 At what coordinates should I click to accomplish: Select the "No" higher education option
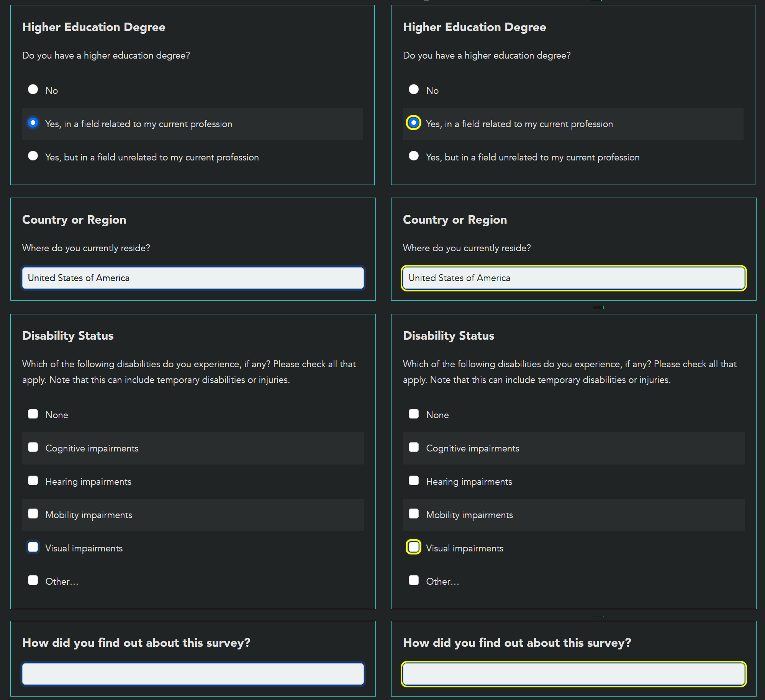click(33, 89)
